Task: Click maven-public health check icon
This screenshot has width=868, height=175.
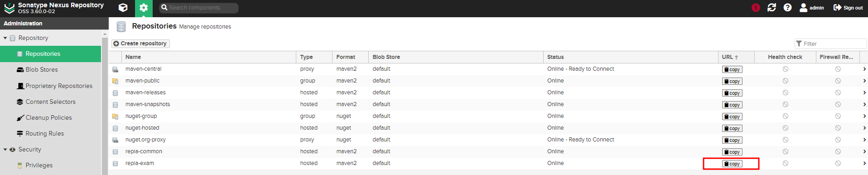Action: click(785, 81)
